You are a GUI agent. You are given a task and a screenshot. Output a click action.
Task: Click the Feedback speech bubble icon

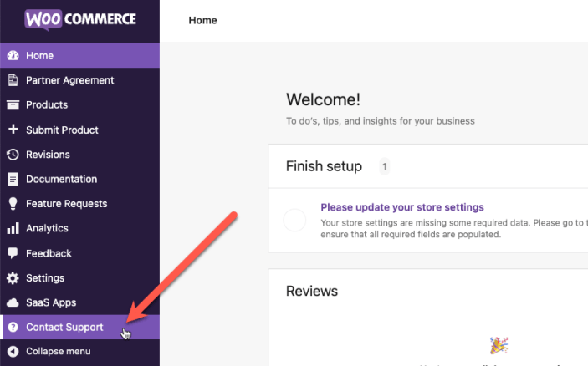point(13,253)
